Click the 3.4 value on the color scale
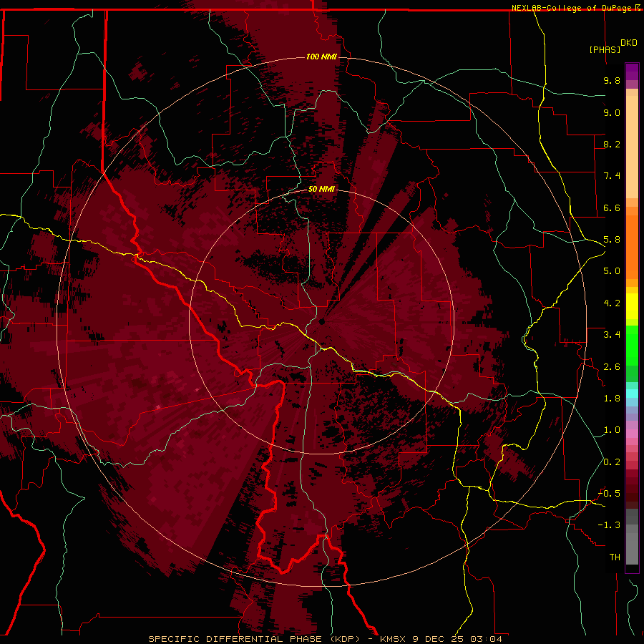Screen dimensions: 644x644 pyautogui.click(x=612, y=335)
